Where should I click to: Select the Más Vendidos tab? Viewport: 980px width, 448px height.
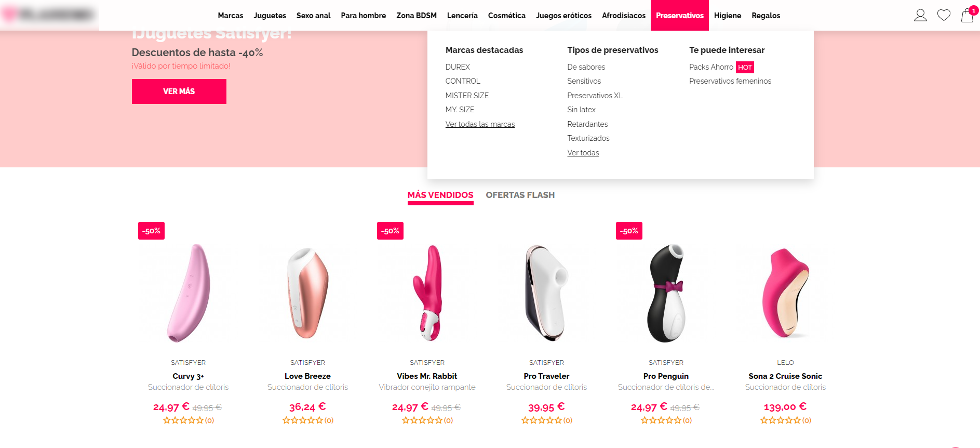pos(440,195)
